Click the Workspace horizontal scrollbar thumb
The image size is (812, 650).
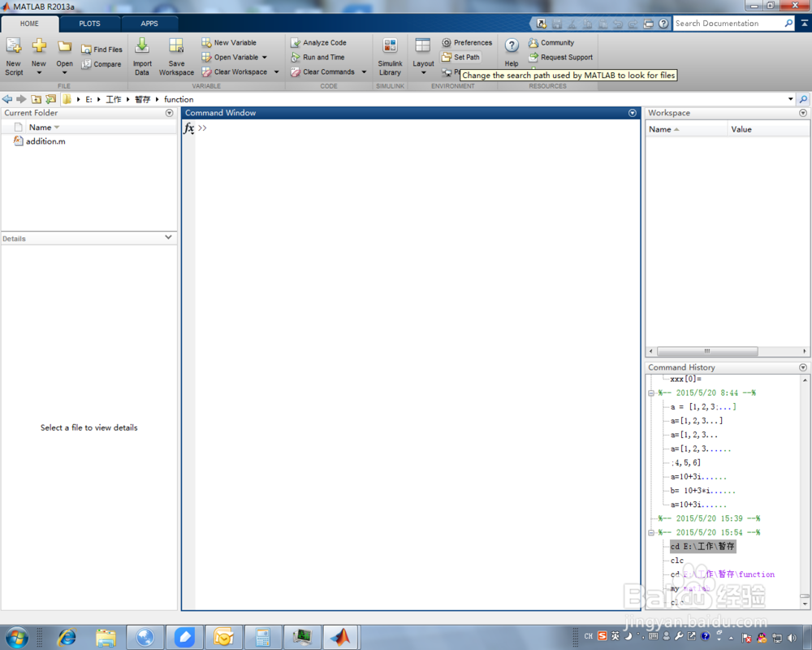(707, 352)
